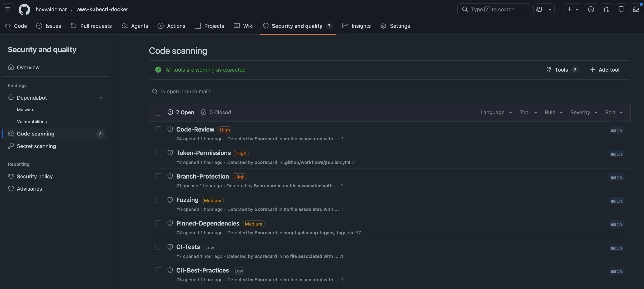Open the Token-Permissions alert
Image resolution: width=644 pixels, height=289 pixels.
[x=203, y=153]
